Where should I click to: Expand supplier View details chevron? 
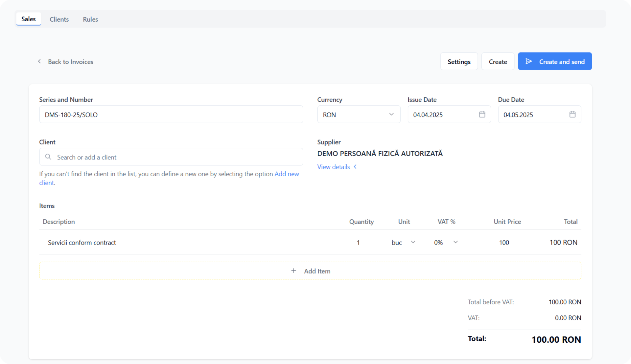click(355, 167)
